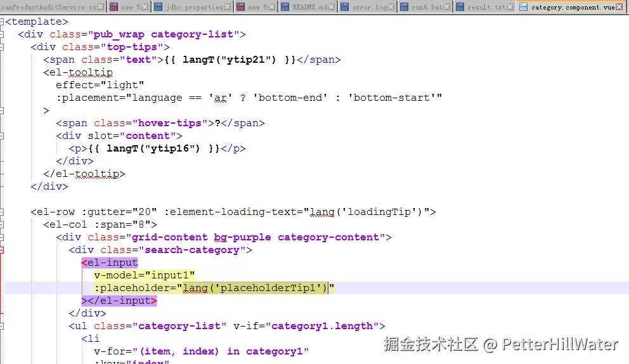629x364 pixels.
Task: Click the closing el-input tag
Action: [122, 301]
